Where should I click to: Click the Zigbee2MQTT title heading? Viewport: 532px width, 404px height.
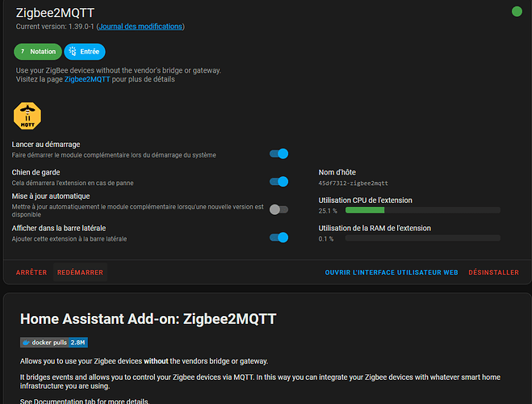[x=56, y=13]
